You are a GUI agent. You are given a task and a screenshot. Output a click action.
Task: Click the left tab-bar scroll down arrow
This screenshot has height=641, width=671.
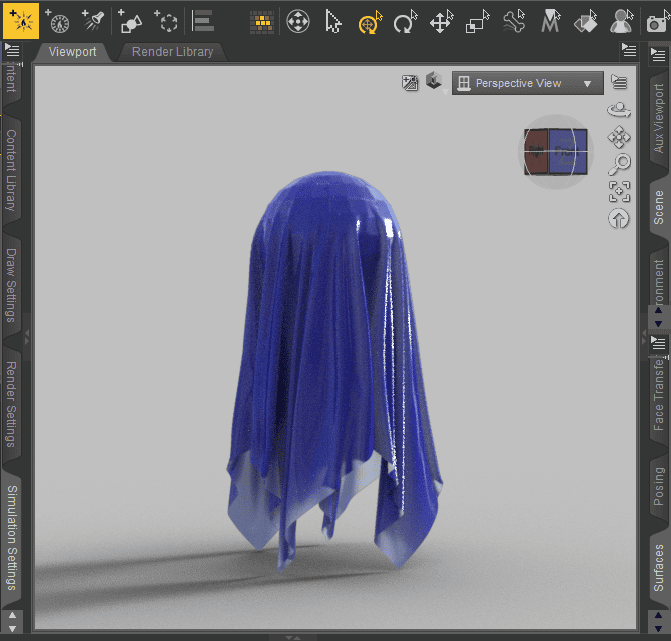click(12, 629)
